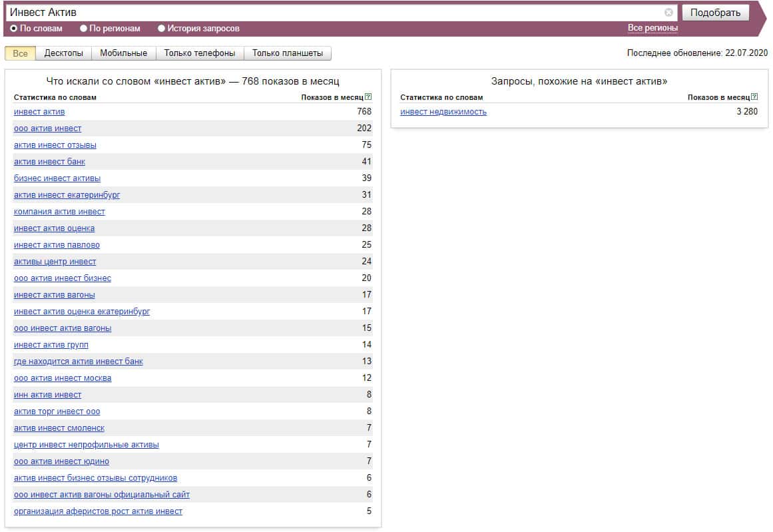This screenshot has width=773, height=532.
Task: Click 'организация аферистов рост актив инвест' link
Action: click(x=98, y=511)
